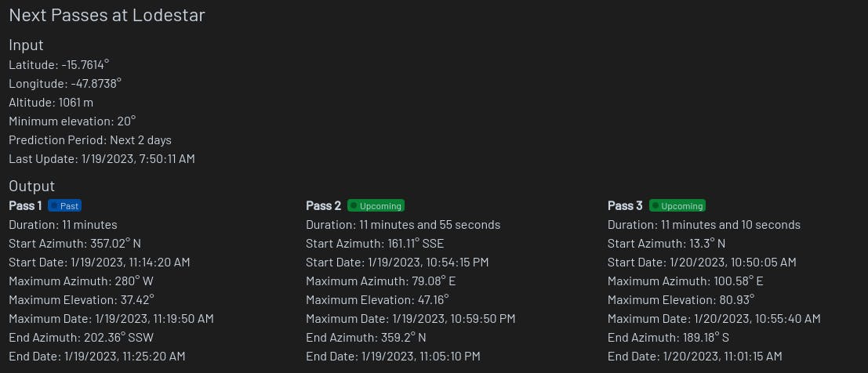Click the Longitude -47.8738° line
Viewport: 868px width, 373px height.
tap(65, 83)
